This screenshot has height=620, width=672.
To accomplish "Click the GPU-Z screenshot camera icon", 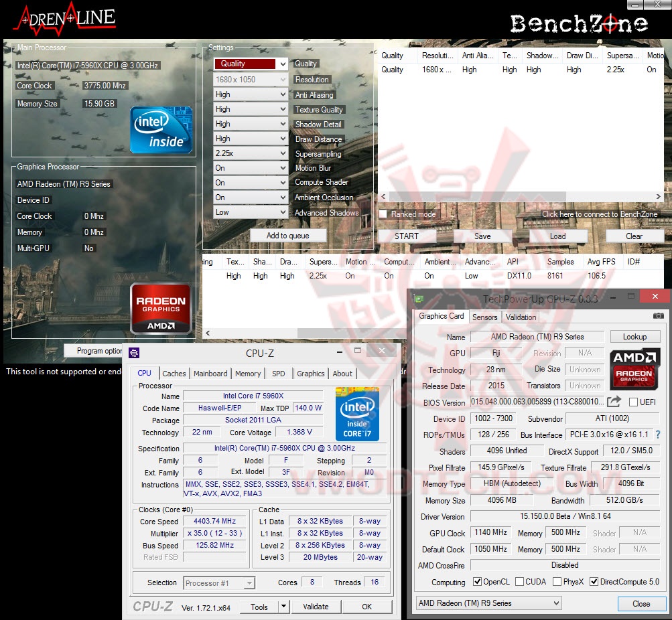I will (x=658, y=316).
